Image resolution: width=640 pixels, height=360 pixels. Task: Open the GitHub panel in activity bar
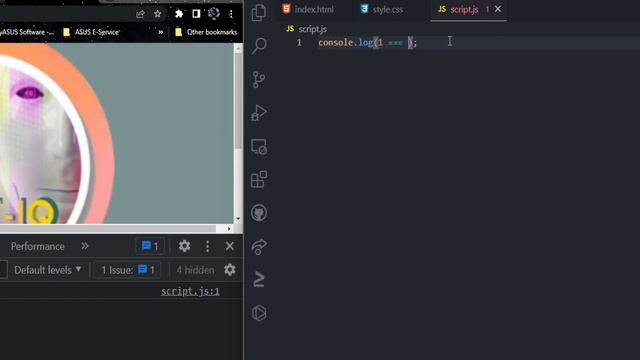259,213
